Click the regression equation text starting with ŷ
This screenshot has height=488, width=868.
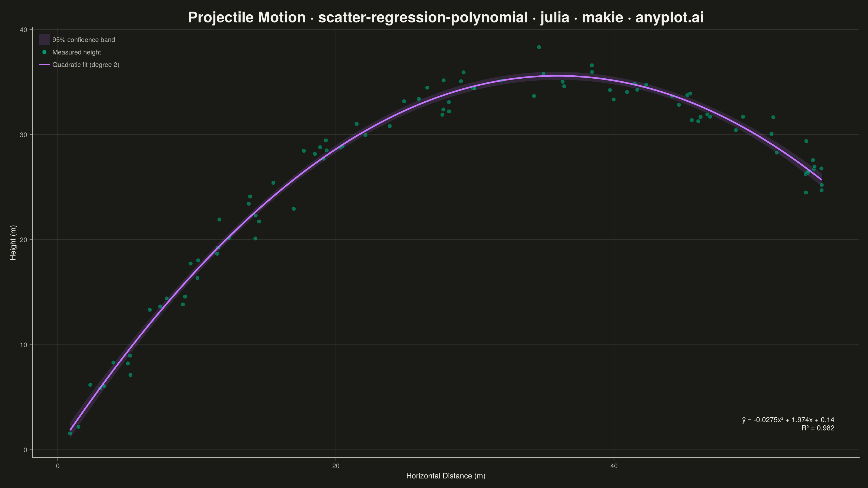[788, 420]
